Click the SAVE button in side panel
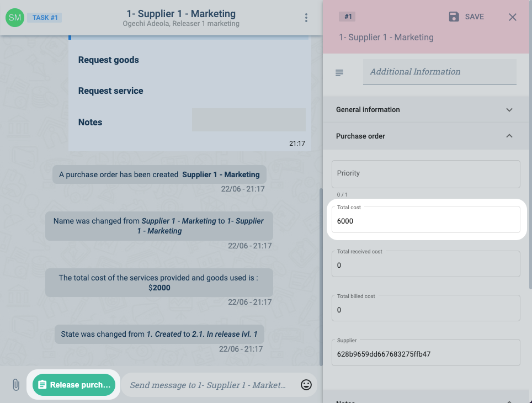This screenshot has width=532, height=403. 466,17
